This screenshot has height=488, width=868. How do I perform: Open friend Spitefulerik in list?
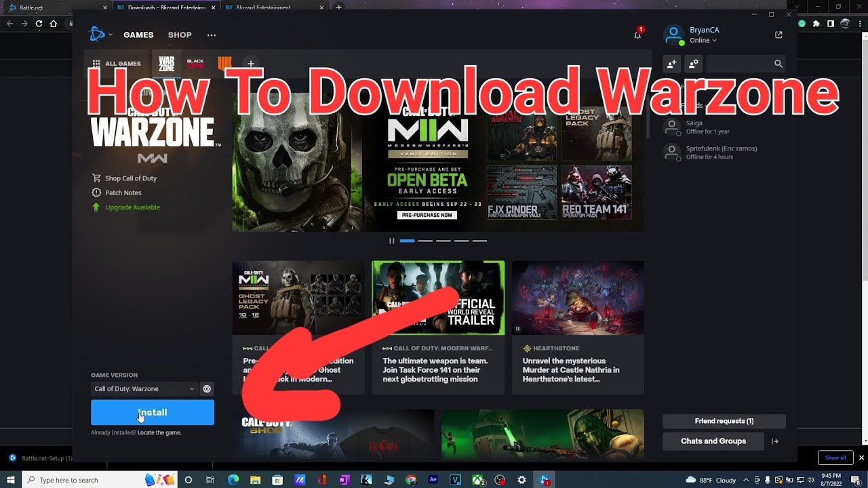pos(724,152)
